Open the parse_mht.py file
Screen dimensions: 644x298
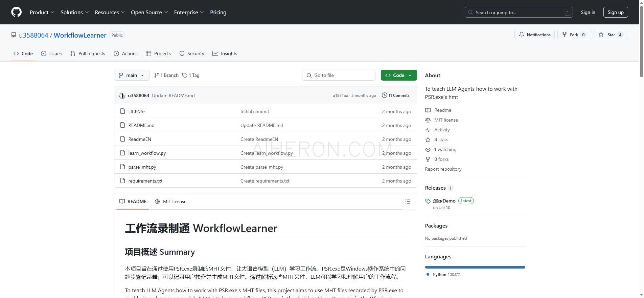[142, 167]
